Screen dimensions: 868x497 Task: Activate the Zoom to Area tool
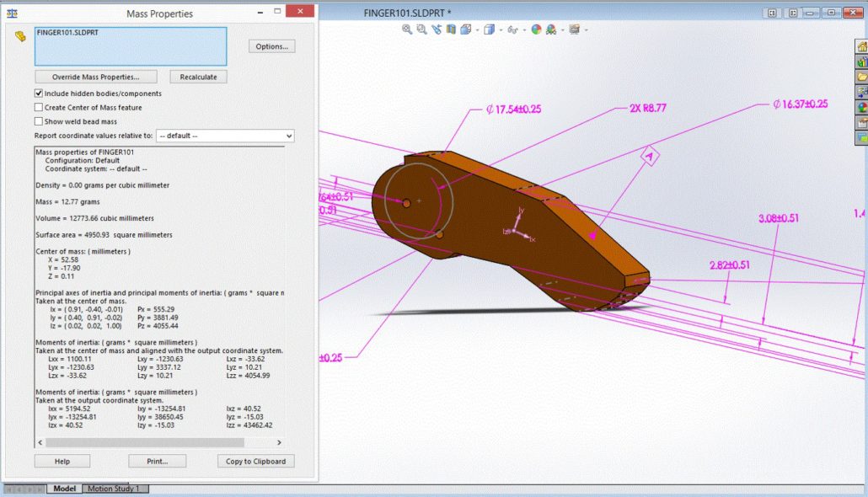[x=422, y=29]
